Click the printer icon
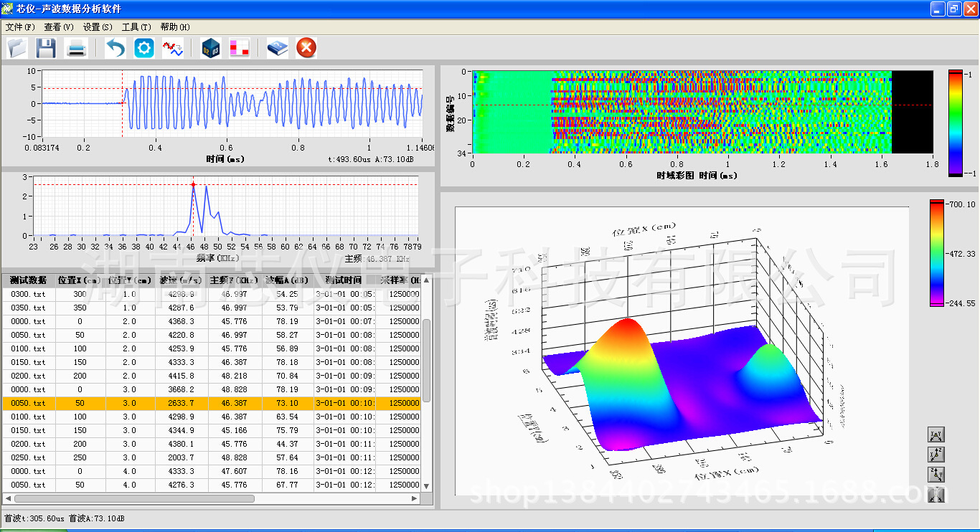 77,49
